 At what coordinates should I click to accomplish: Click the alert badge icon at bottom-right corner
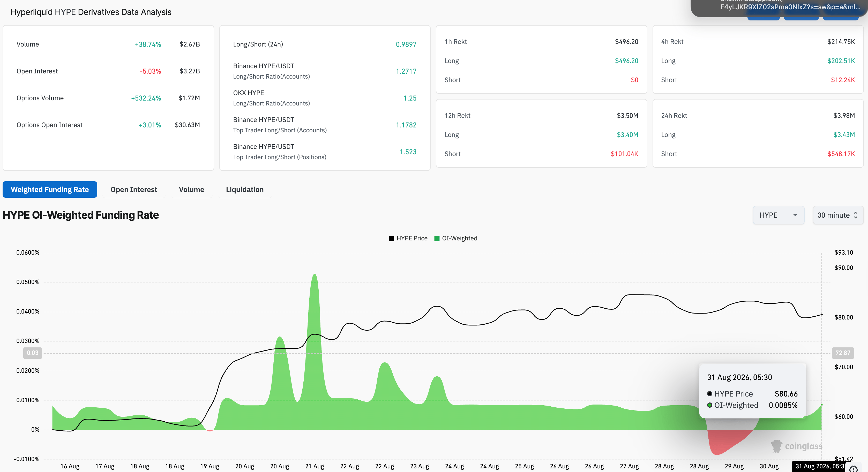854,469
